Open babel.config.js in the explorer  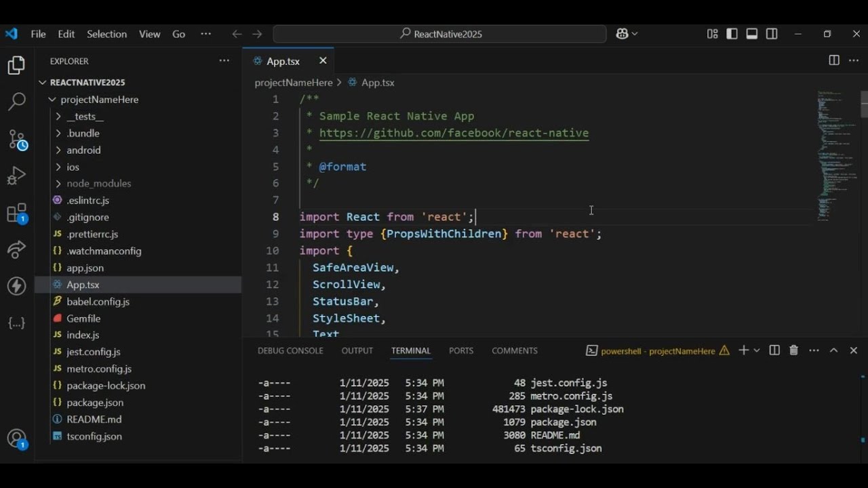point(98,302)
